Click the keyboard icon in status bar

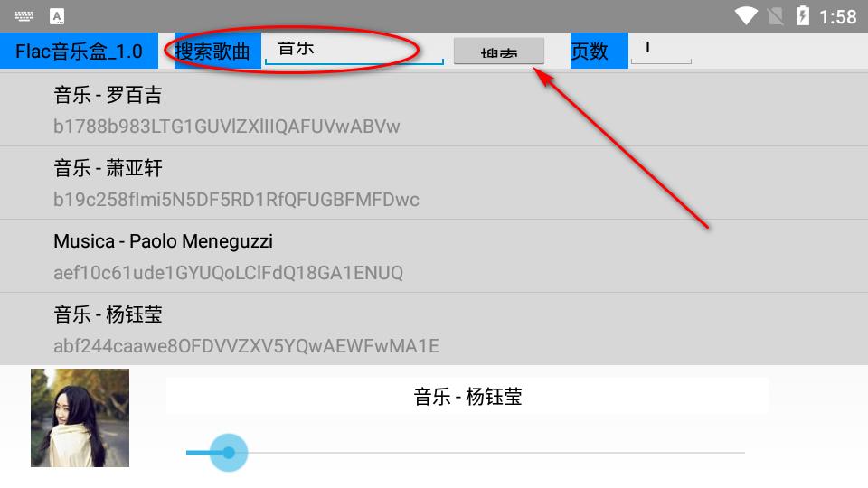[24, 16]
